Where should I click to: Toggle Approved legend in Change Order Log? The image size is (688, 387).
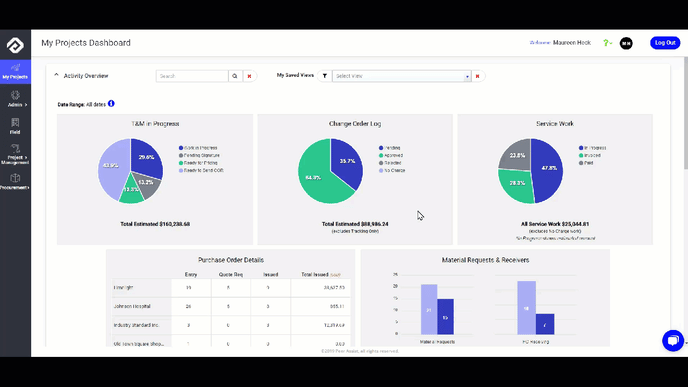point(391,155)
